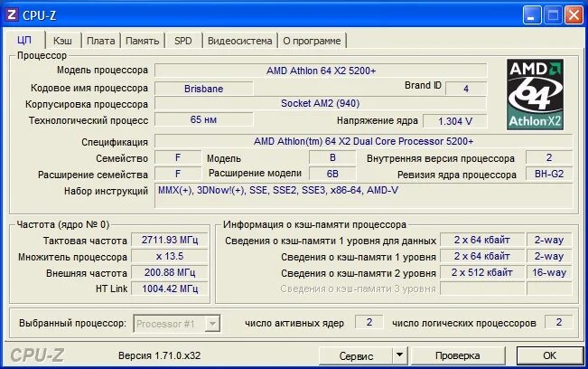The height and width of the screenshot is (369, 588).
Task: Click the 2711.93 МГц clock value
Action: coord(170,240)
